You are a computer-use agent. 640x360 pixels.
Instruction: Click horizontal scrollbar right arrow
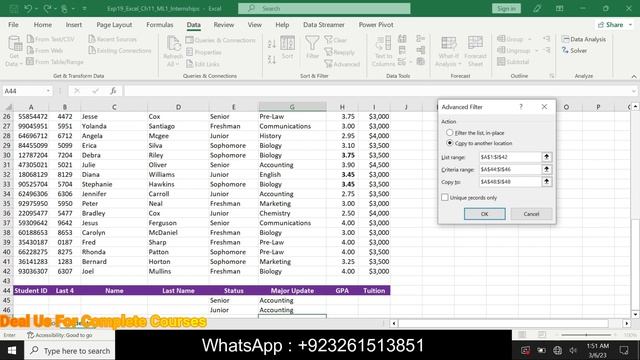pos(627,323)
